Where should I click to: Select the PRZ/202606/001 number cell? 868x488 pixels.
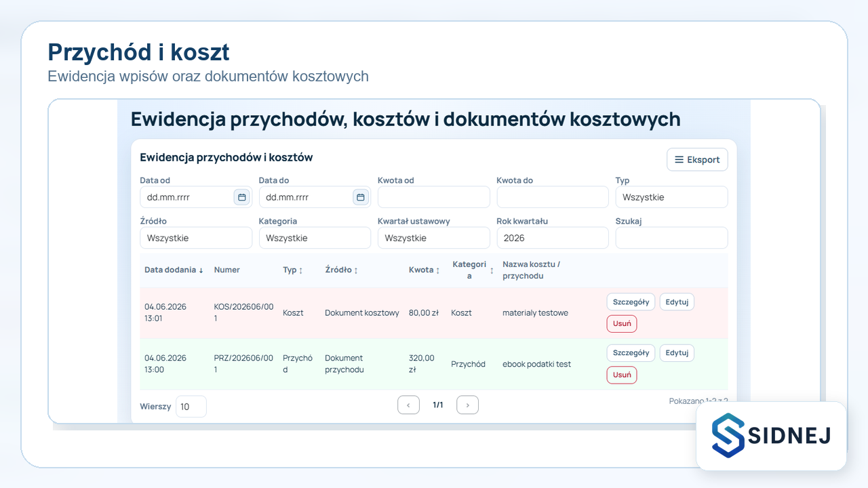[x=244, y=364]
